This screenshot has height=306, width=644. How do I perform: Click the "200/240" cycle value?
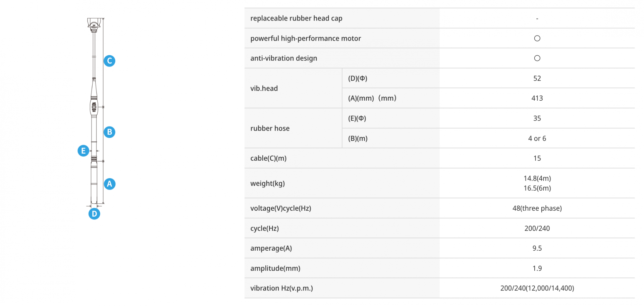(x=537, y=228)
